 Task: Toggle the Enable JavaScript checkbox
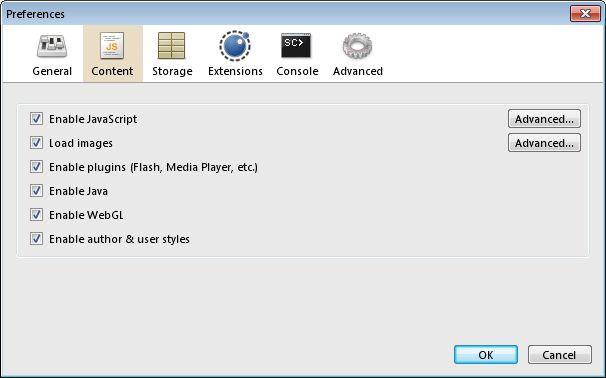click(36, 119)
